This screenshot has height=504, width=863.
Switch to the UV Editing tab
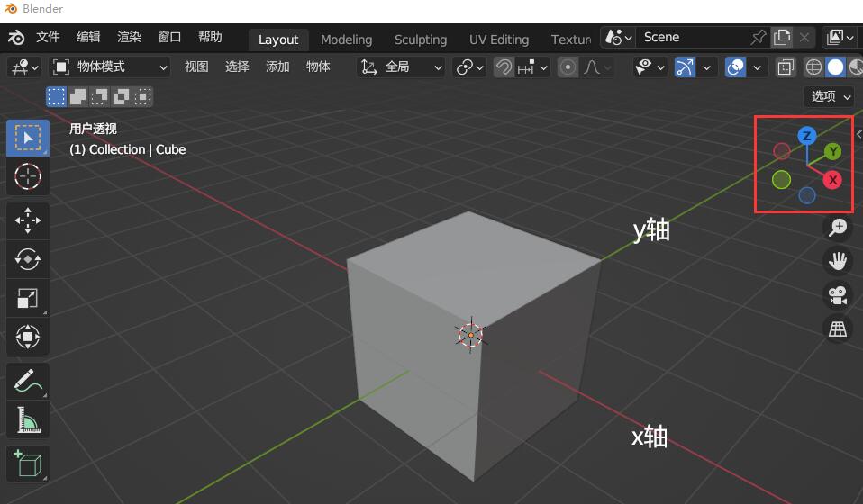click(x=499, y=40)
